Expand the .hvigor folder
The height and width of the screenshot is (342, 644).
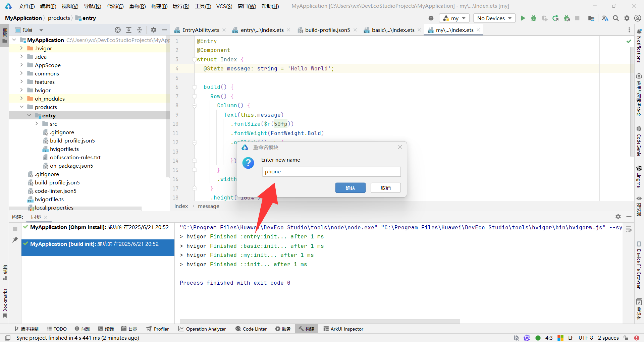pyautogui.click(x=21, y=48)
